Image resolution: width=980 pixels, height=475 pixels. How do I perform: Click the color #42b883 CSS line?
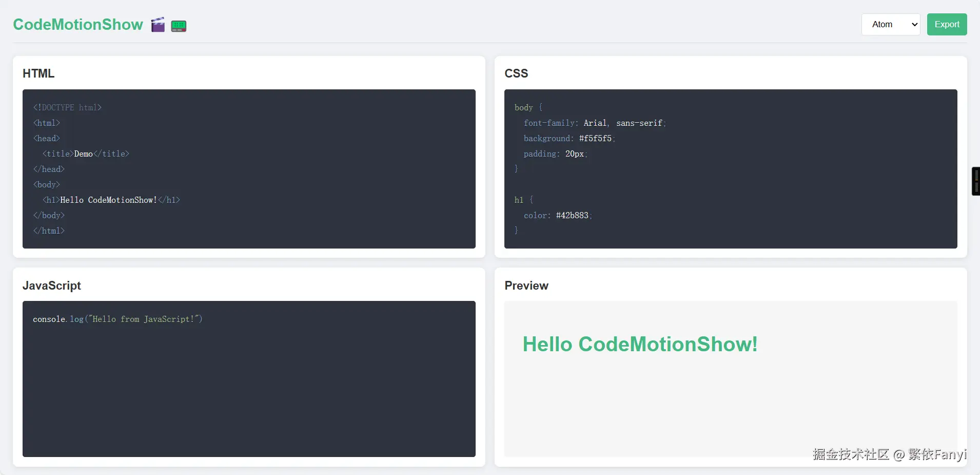point(558,215)
